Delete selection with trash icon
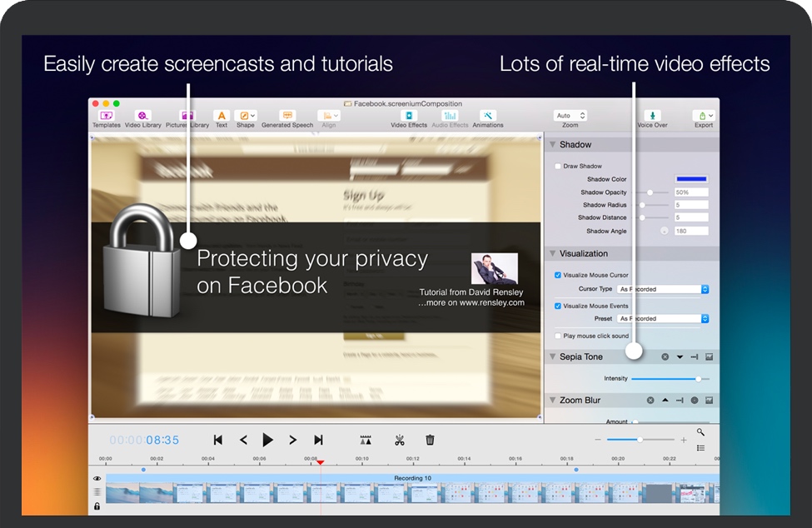 pos(430,440)
